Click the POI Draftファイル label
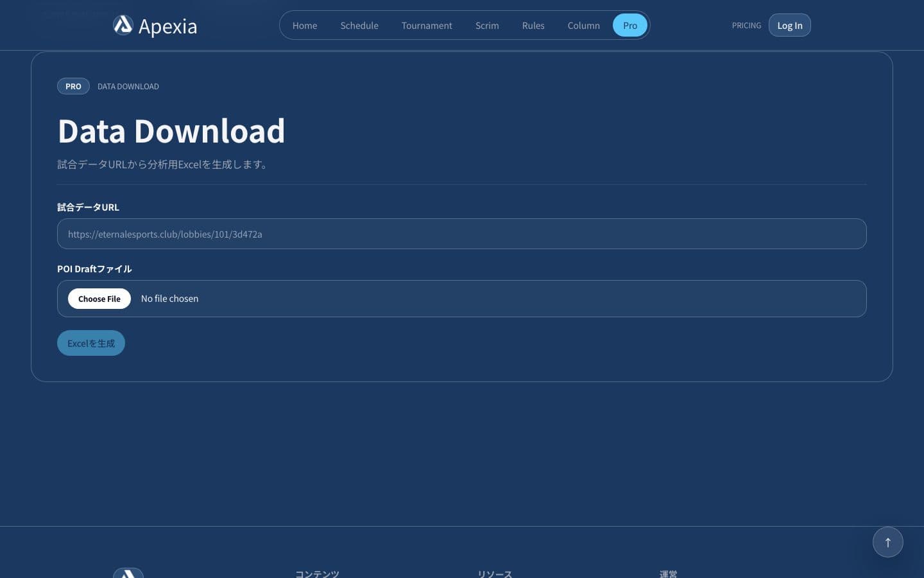 pyautogui.click(x=94, y=269)
